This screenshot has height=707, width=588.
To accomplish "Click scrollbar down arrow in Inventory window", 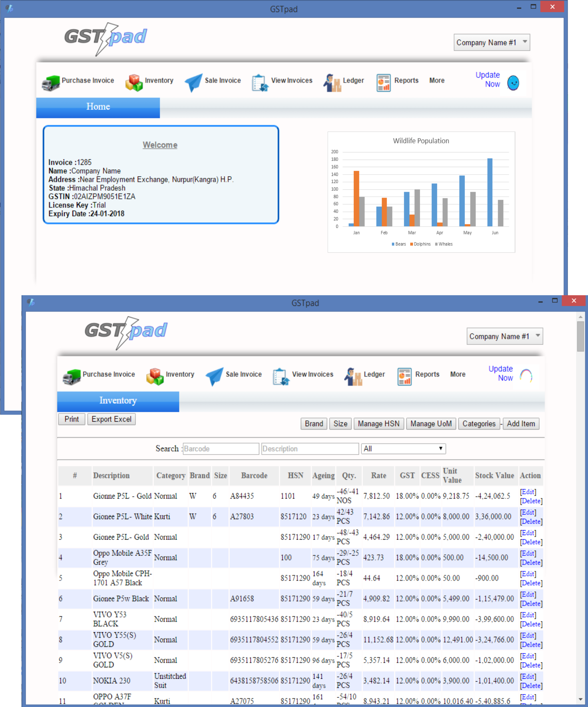I will (580, 699).
